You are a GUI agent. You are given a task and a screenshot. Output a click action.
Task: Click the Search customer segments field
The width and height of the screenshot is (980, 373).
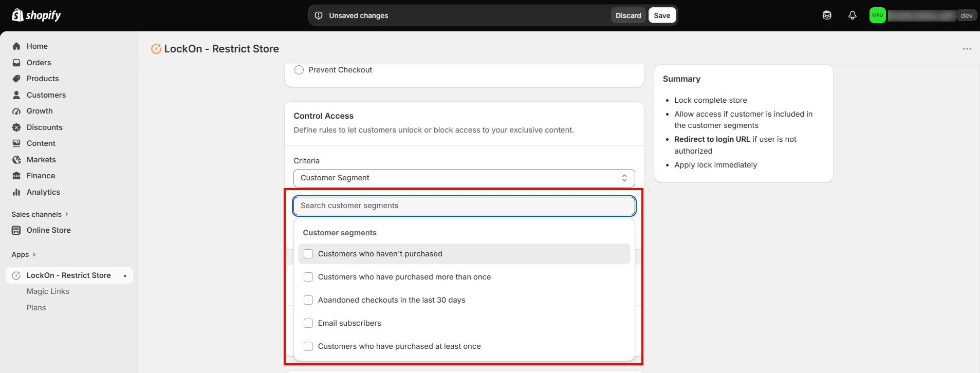464,206
